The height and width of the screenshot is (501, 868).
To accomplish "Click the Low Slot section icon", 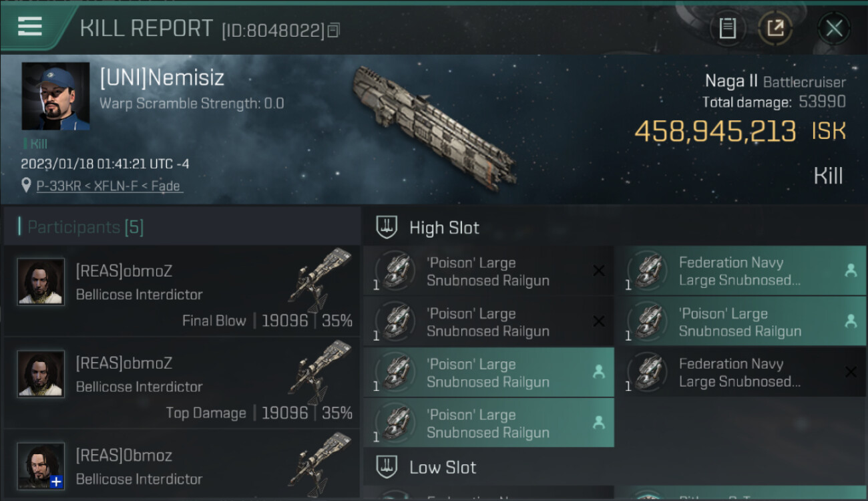I will (x=387, y=467).
